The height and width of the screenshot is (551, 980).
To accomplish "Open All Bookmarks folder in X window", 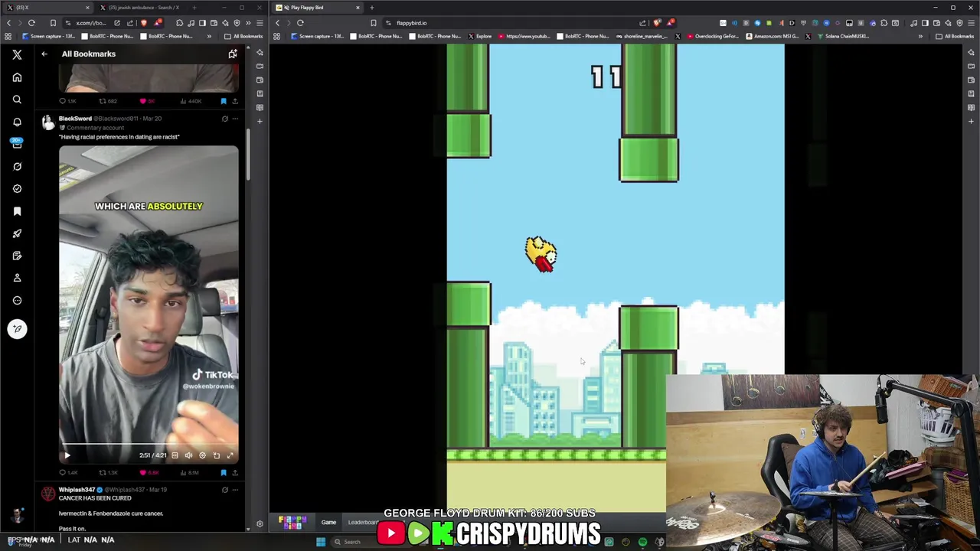I will pyautogui.click(x=243, y=36).
